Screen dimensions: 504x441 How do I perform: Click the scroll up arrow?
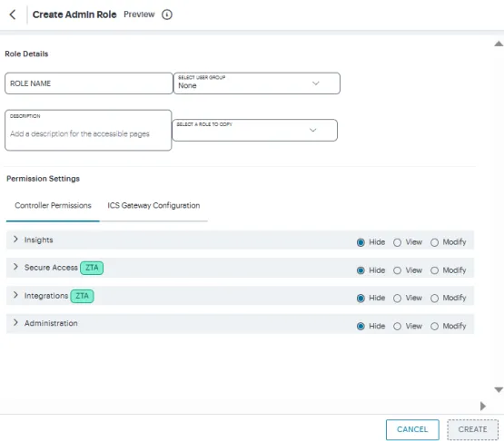click(499, 44)
